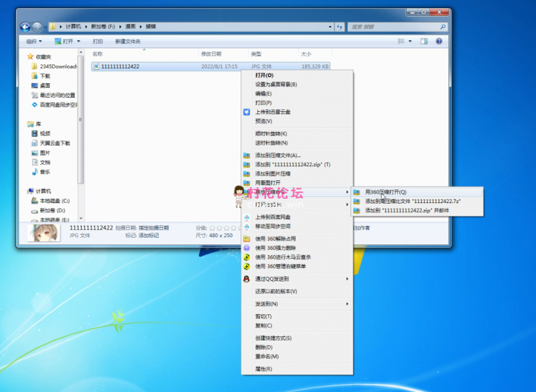Screen dimensions: 536x392
Task: Click the 360 force-delete purple icon
Action: tap(247, 248)
